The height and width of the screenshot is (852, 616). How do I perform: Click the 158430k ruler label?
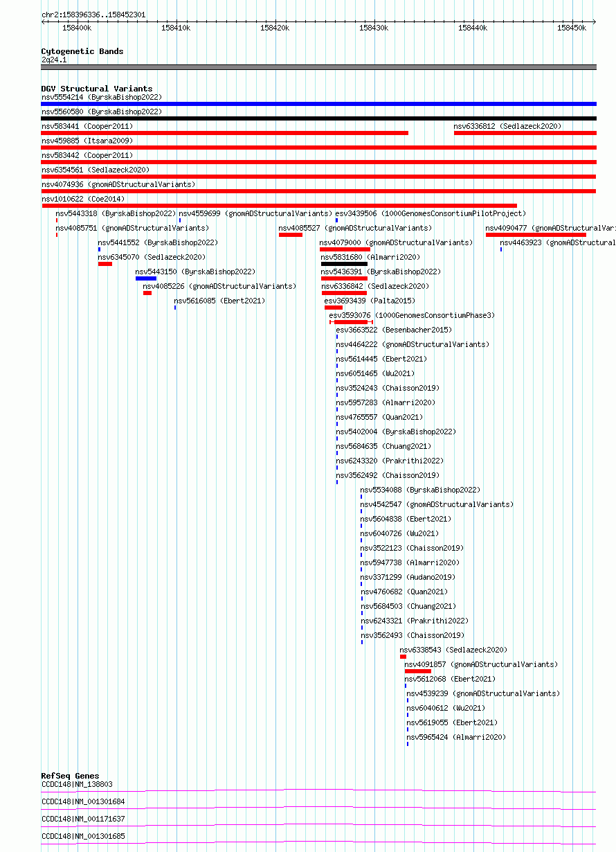(374, 28)
